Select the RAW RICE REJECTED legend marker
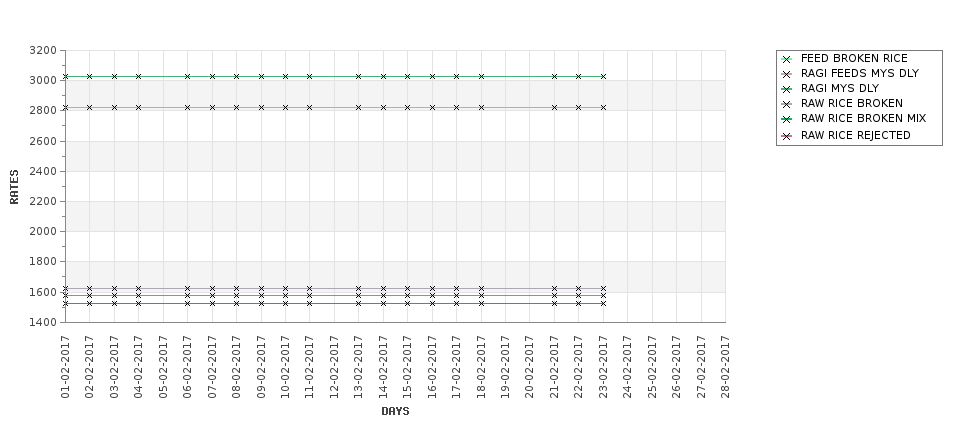Screen dimensions: 975x429 coord(787,135)
